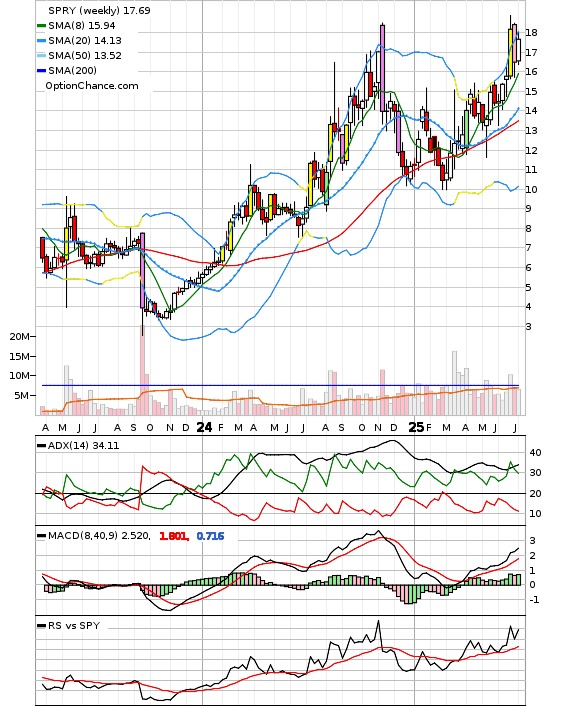Click the 24 year marker on time axis
This screenshot has height=706, width=566.
(x=204, y=427)
